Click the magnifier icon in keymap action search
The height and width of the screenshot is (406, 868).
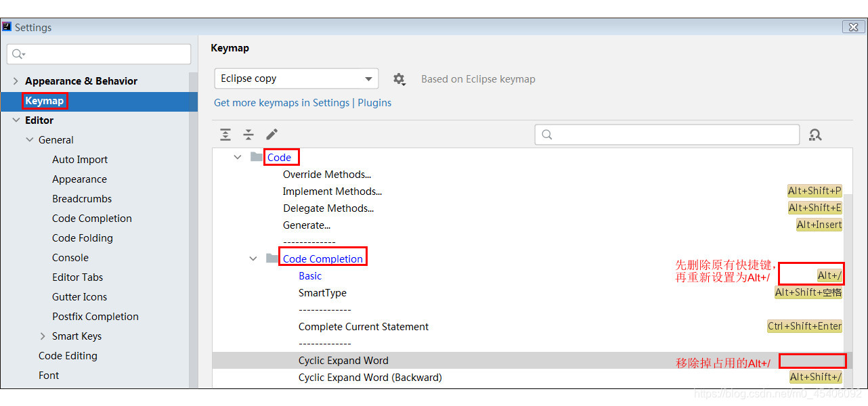pos(547,135)
